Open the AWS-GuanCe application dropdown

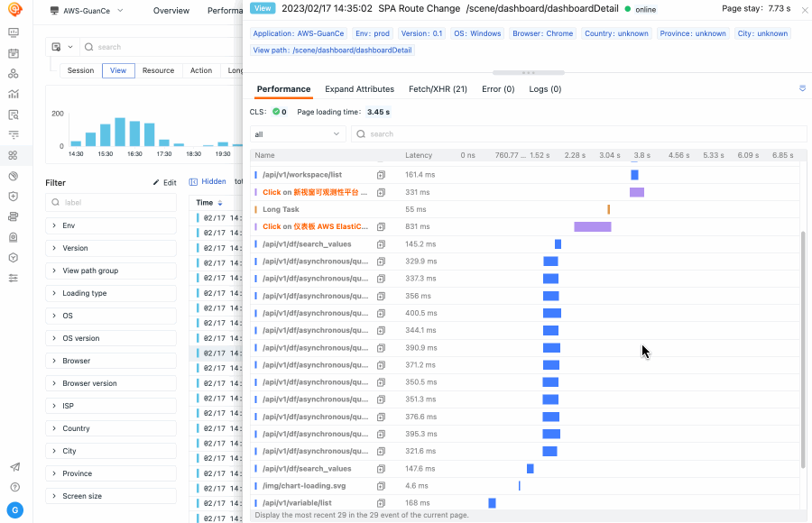pyautogui.click(x=87, y=10)
